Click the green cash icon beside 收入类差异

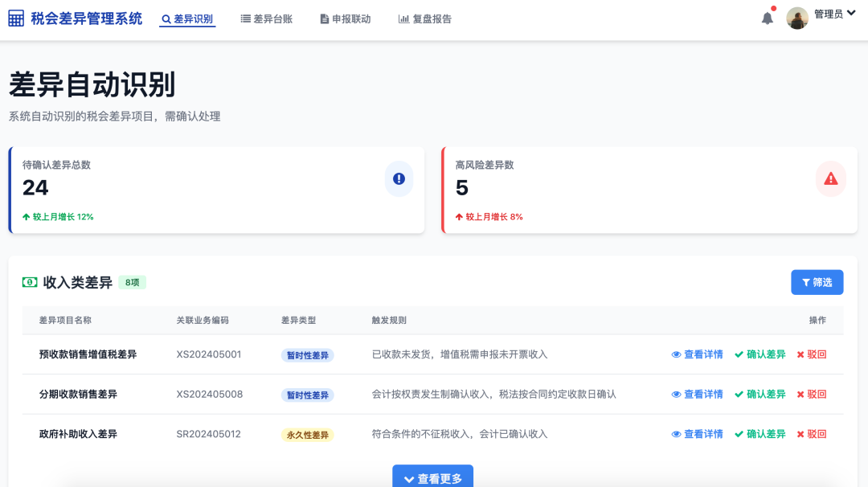click(x=30, y=282)
